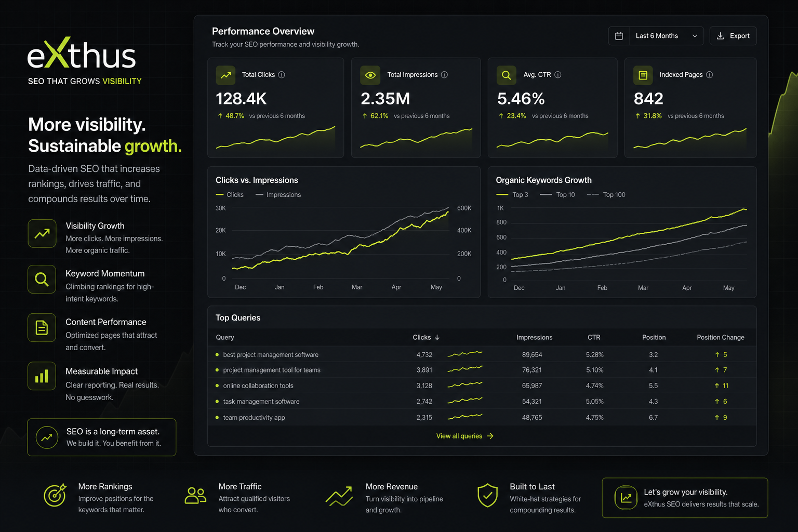The height and width of the screenshot is (532, 798).
Task: Click Let's grow your visibility banner
Action: click(x=685, y=498)
